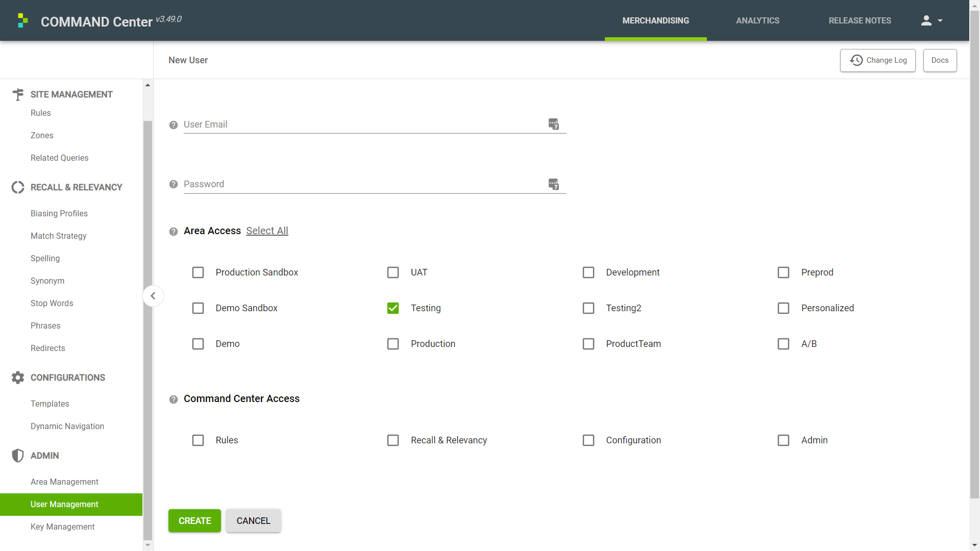Check the Recall & Relevancy access checkbox
This screenshot has width=980, height=551.
coord(393,440)
